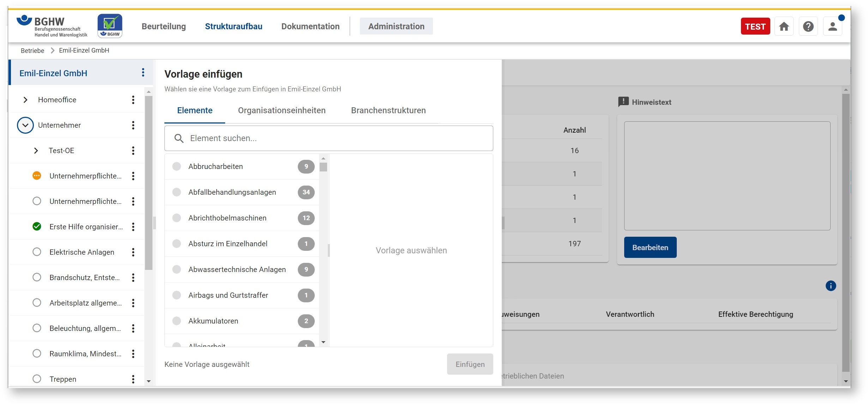Image resolution: width=868 pixels, height=405 pixels.
Task: Open the help question mark icon
Action: (808, 26)
